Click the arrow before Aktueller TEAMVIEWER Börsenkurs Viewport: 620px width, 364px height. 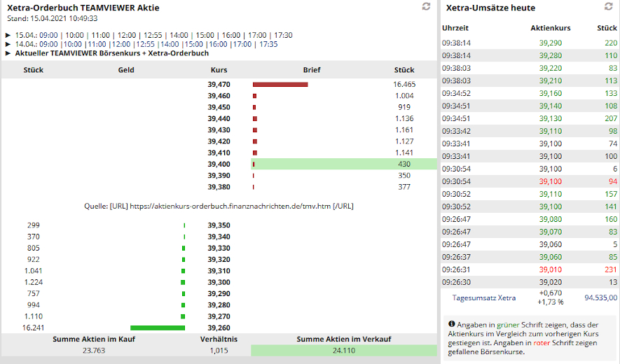coord(8,53)
